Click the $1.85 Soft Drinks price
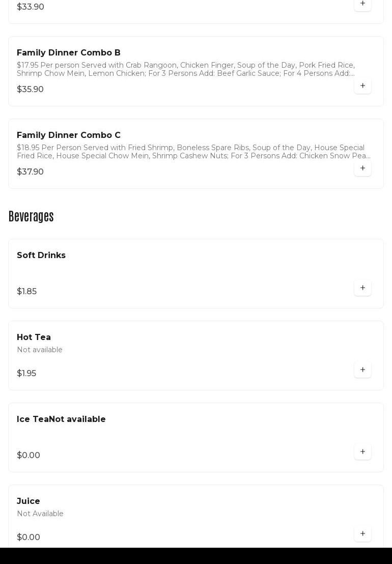The image size is (392, 564). [26, 291]
